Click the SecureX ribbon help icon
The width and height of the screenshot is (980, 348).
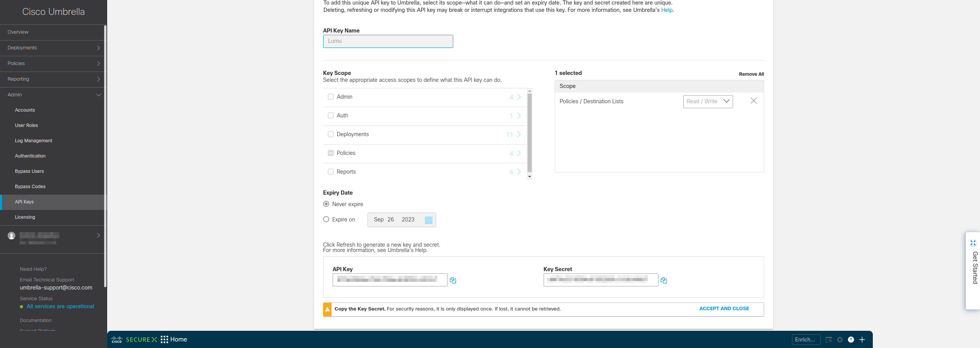coord(851,340)
